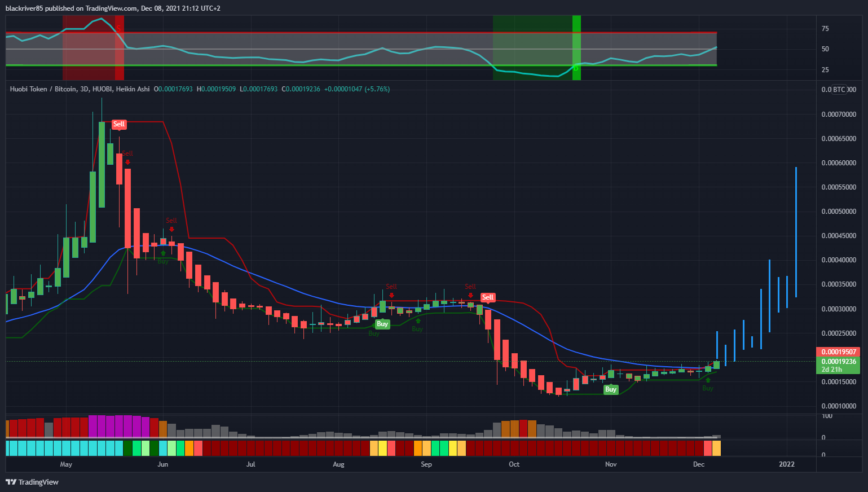
Task: Click the 0.00070000 price axis label
Action: [x=839, y=115]
